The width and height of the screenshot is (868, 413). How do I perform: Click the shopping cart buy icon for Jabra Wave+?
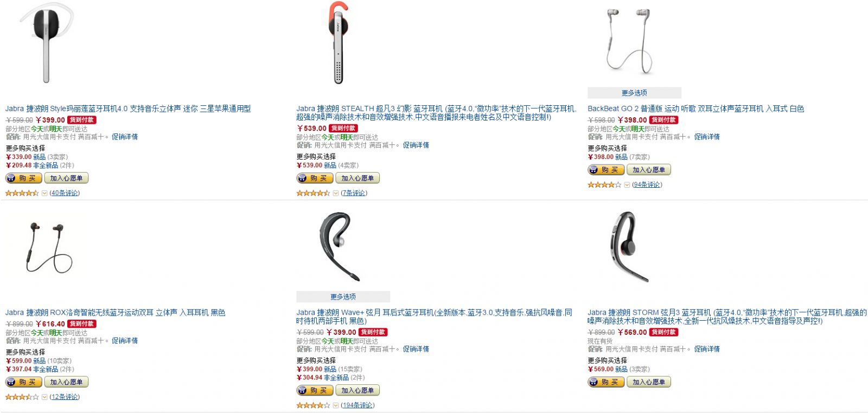(303, 390)
